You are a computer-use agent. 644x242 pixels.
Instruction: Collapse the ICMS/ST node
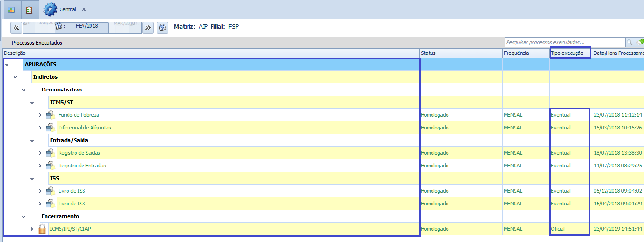tap(32, 102)
